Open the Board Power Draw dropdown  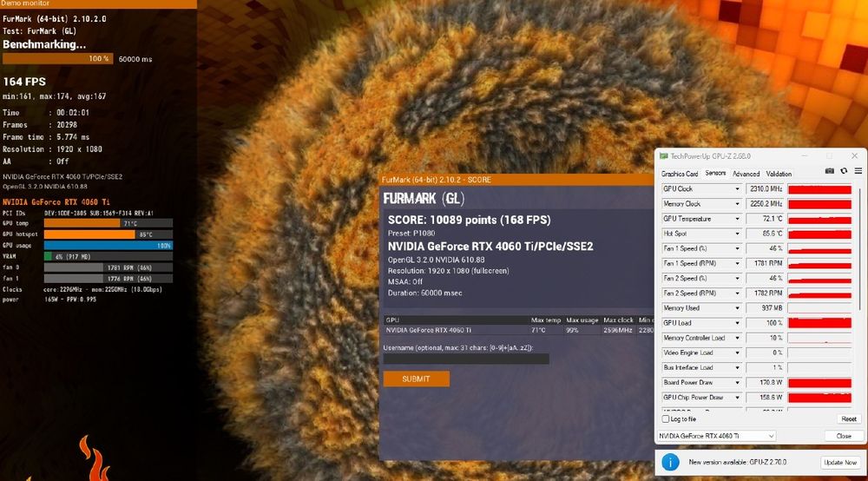click(737, 383)
